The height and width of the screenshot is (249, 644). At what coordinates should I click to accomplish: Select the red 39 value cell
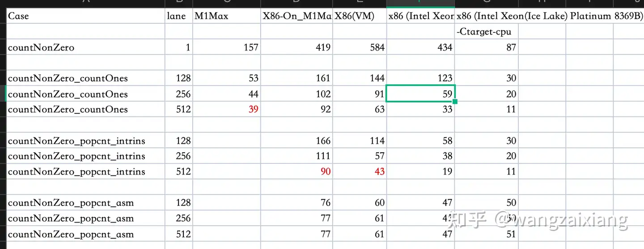point(227,109)
